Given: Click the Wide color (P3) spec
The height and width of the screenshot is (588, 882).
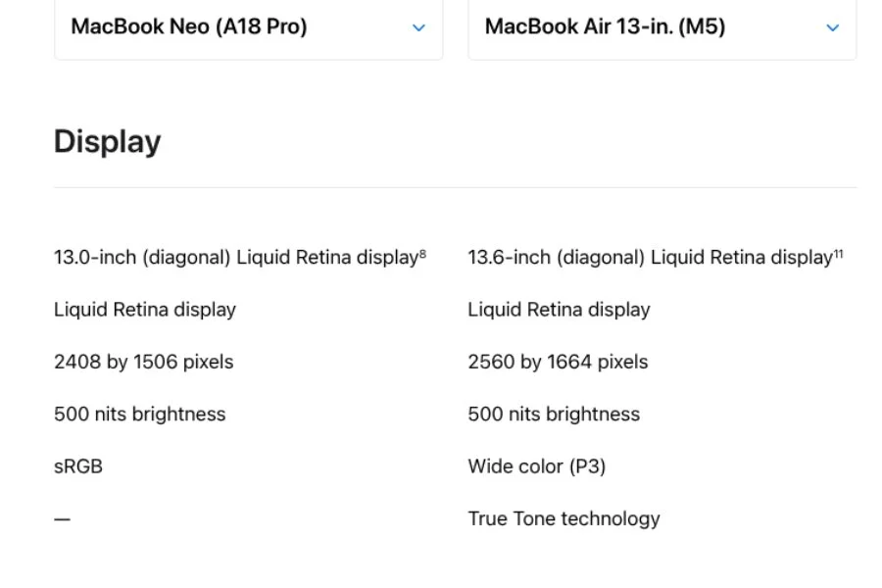Looking at the screenshot, I should point(537,465).
